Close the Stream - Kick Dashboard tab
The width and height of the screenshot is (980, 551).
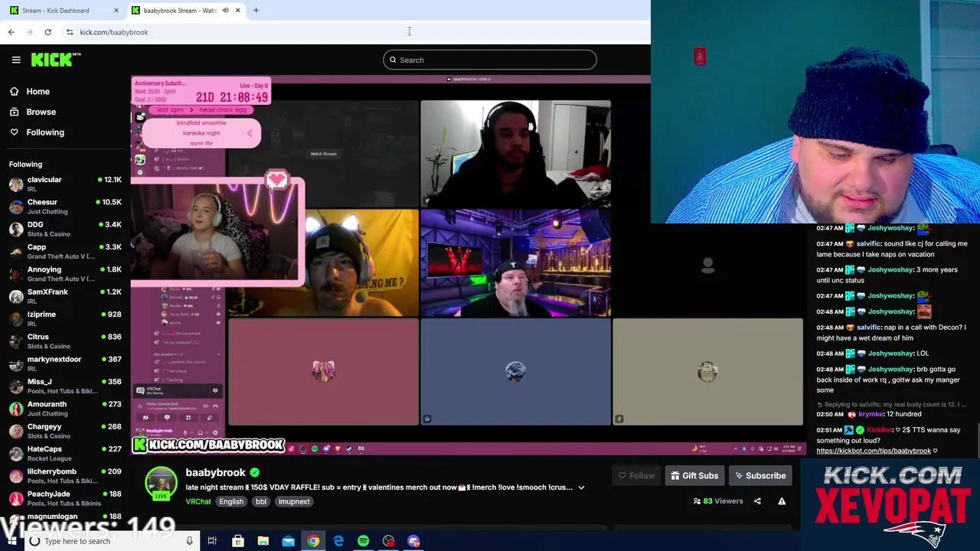pyautogui.click(x=116, y=10)
